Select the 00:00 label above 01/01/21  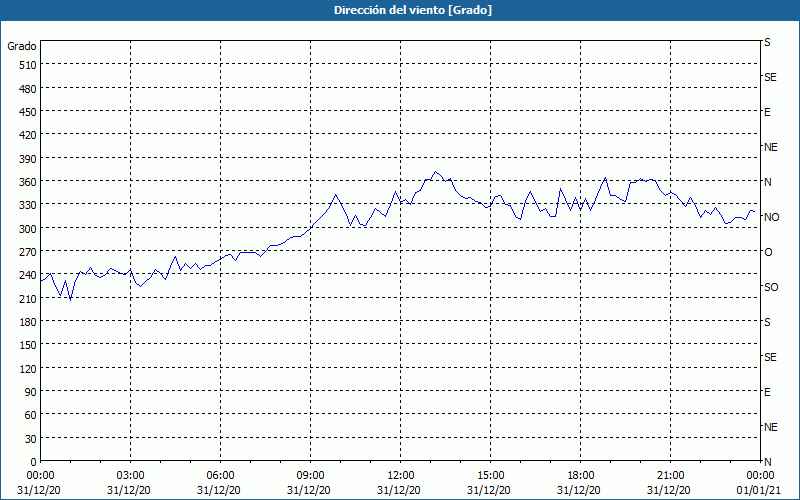pos(761,476)
